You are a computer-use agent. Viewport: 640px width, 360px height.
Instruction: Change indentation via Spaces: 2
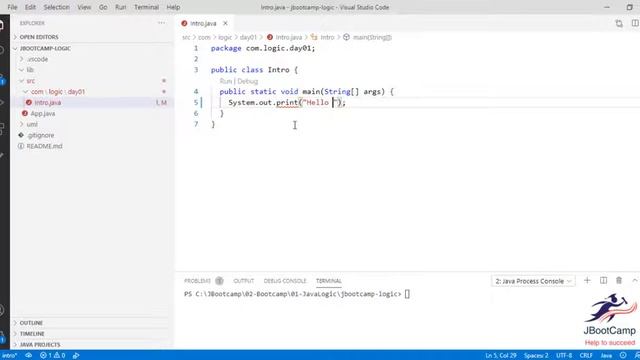pyautogui.click(x=536, y=355)
